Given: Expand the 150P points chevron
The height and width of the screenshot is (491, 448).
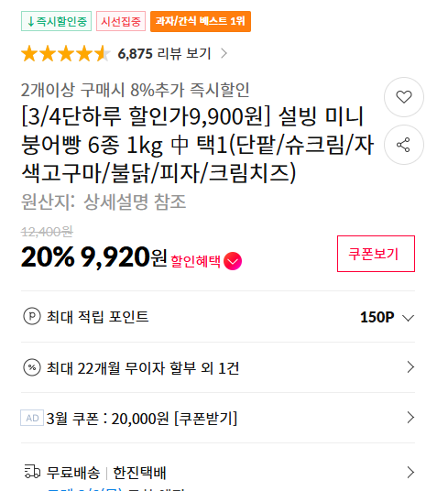Looking at the screenshot, I should (408, 318).
